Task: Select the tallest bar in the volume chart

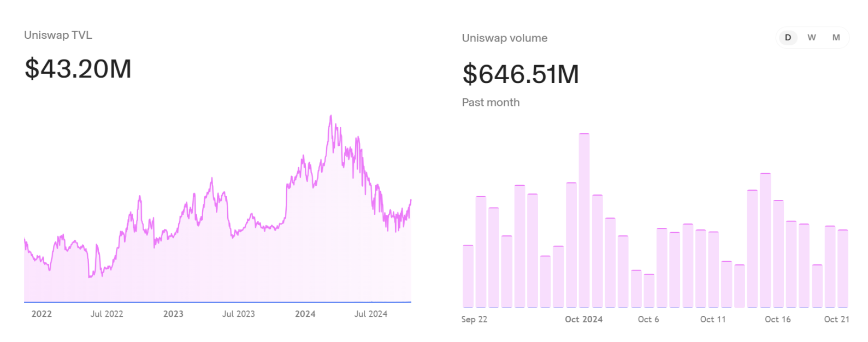Action: (x=584, y=221)
